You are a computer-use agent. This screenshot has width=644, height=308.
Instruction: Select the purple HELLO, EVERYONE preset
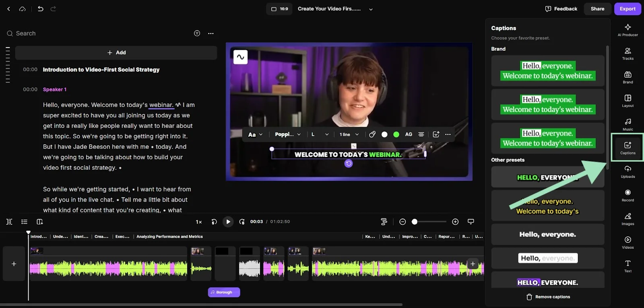pos(547,280)
